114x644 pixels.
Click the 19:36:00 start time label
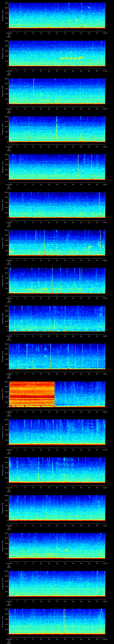9,298
